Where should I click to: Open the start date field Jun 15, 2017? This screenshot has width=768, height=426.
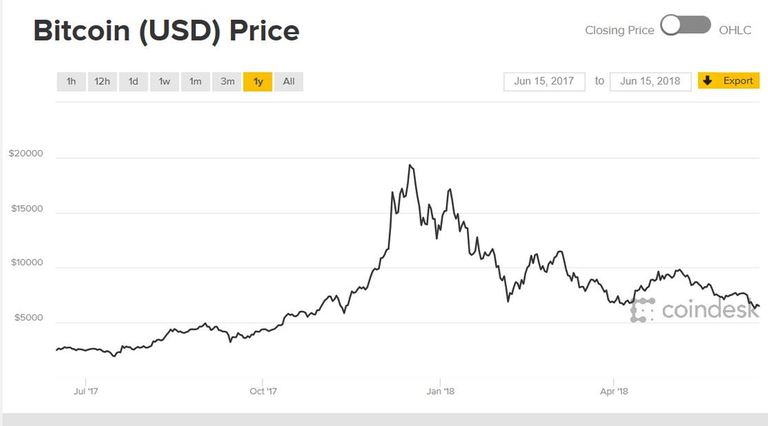click(545, 80)
